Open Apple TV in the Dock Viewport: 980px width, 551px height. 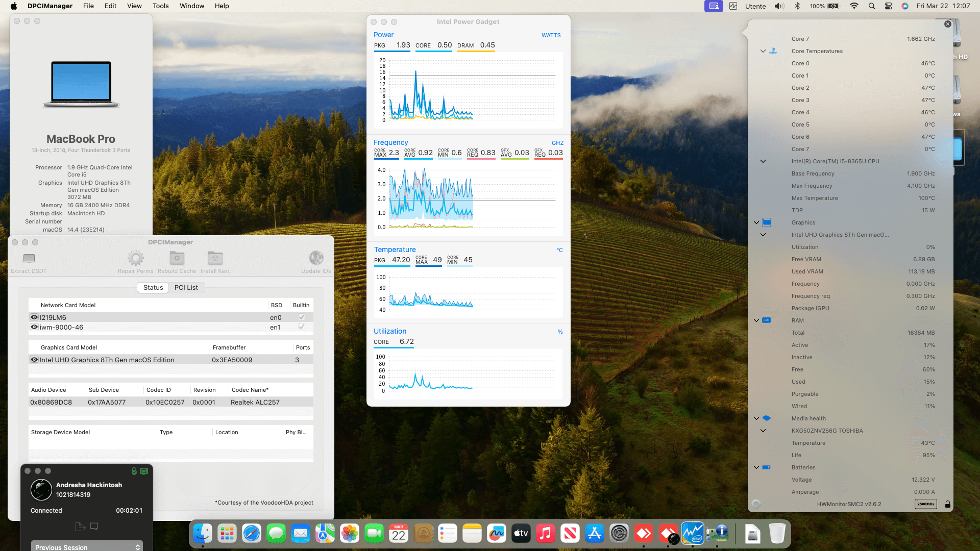pos(521,534)
